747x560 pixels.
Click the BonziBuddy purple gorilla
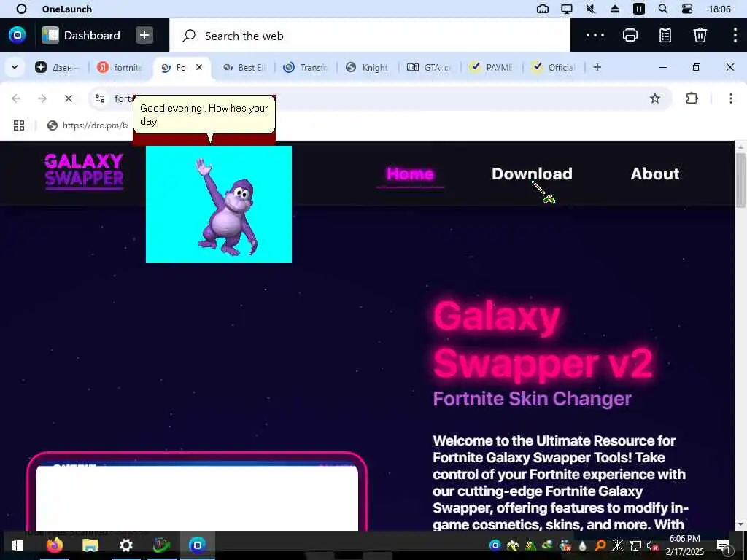point(228,206)
